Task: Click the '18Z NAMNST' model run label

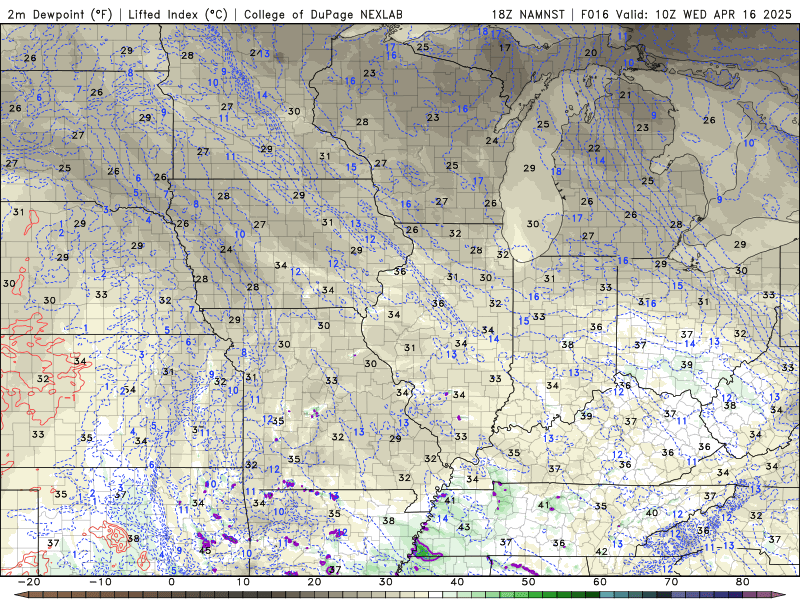Action: pyautogui.click(x=528, y=14)
